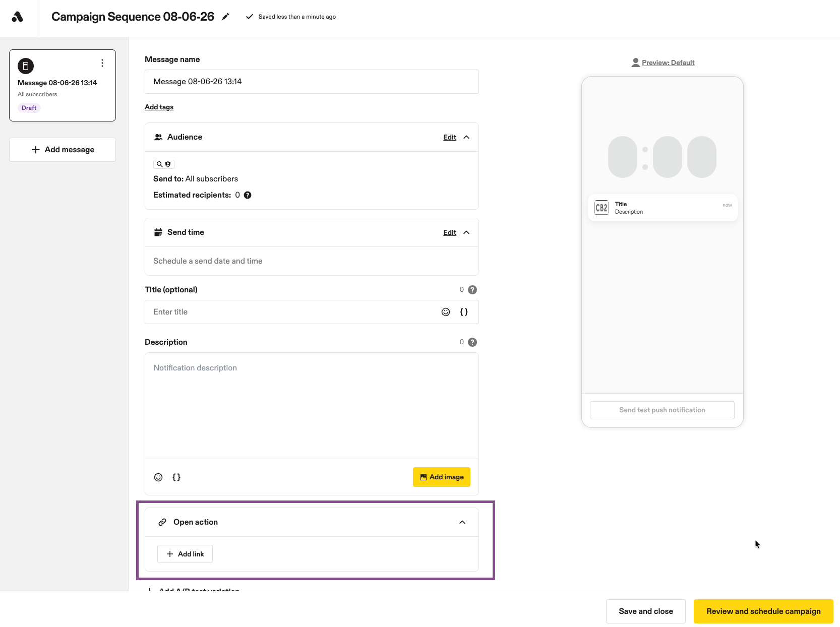
Task: Click the Title character count help icon
Action: click(x=472, y=290)
